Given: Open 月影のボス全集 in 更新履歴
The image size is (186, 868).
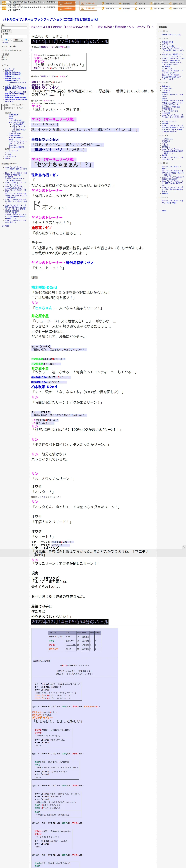Looking at the screenshot, I should [x=167, y=42].
